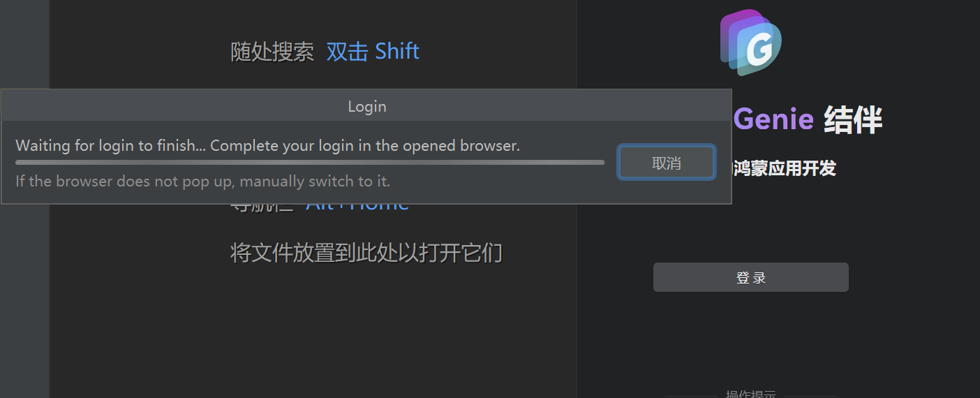Click the login waiting progress bar
Screen dimensions: 980x398
coord(310,163)
